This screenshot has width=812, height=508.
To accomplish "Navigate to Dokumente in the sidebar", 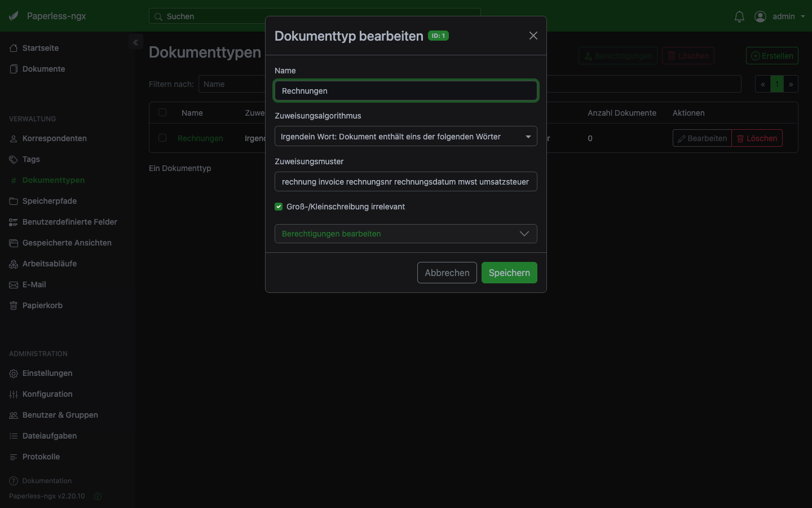I will coord(42,69).
